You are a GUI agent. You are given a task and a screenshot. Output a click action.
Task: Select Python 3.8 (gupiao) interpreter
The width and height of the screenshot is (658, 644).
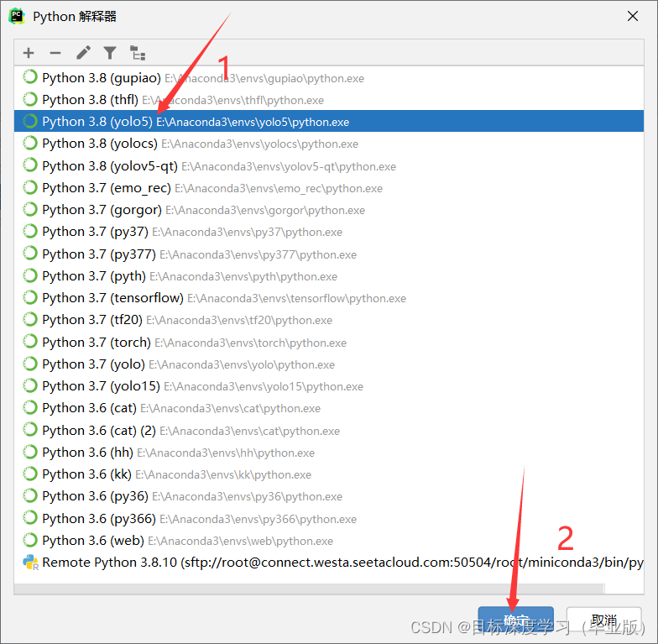coord(329,77)
